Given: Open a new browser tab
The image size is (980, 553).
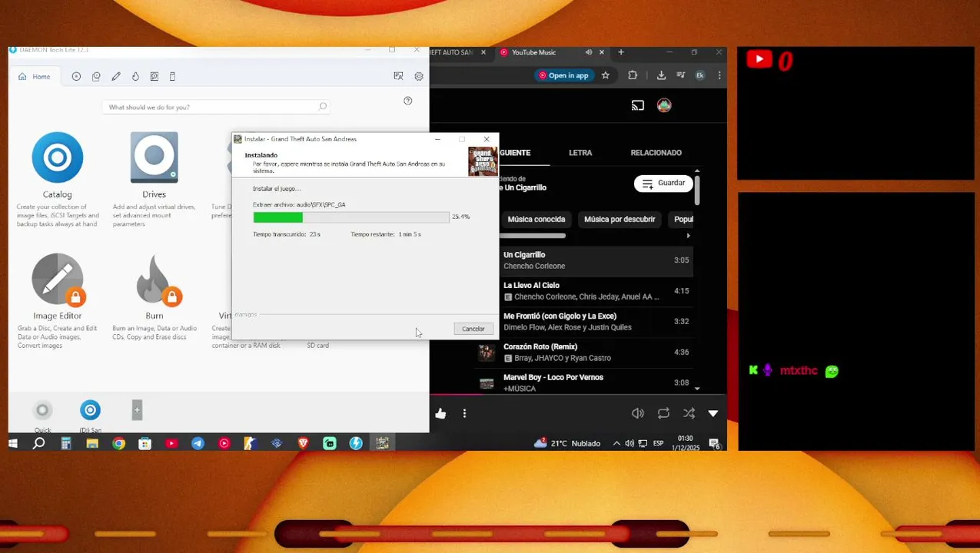Looking at the screenshot, I should pos(621,52).
